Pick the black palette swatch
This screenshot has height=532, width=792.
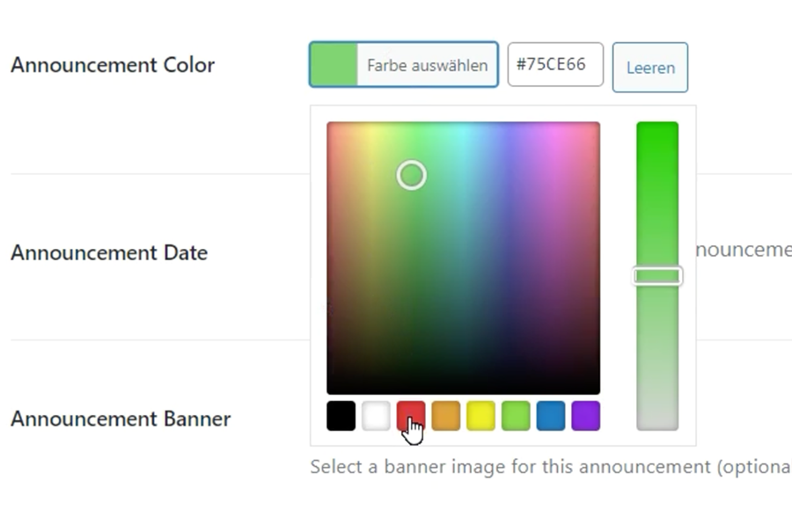pyautogui.click(x=341, y=416)
